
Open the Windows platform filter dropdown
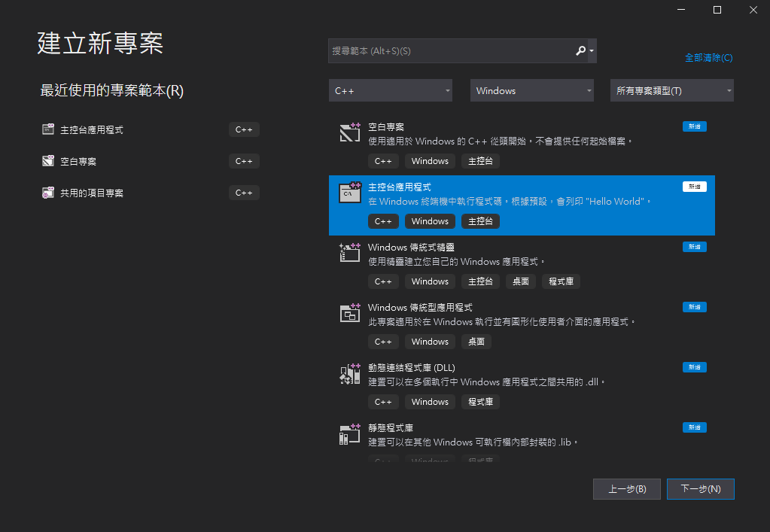point(532,90)
